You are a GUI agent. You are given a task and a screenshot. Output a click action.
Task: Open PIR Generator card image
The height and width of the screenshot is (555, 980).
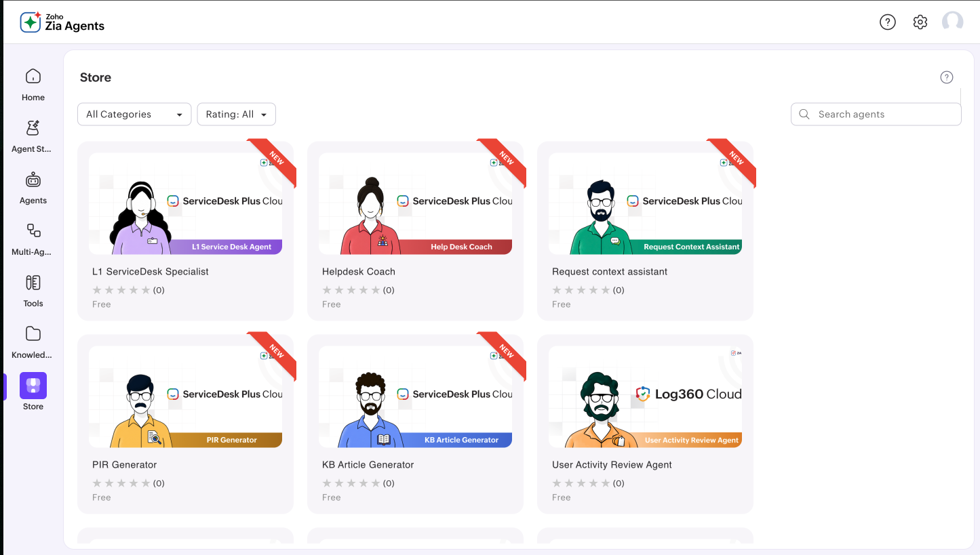tap(185, 396)
